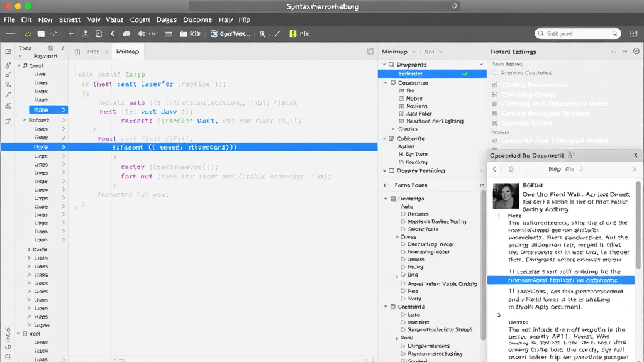Click the back arrow in document popup
The height and width of the screenshot is (362, 644).
(495, 169)
